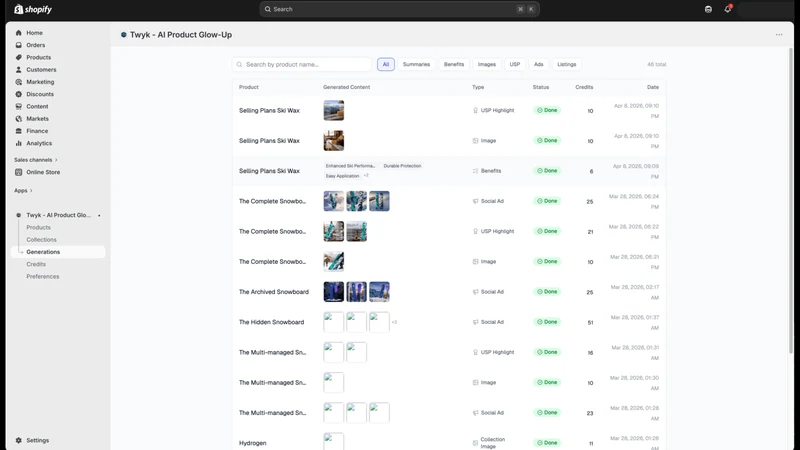Open third Complete Snowboard Social Ad thumbnail

coord(379,201)
